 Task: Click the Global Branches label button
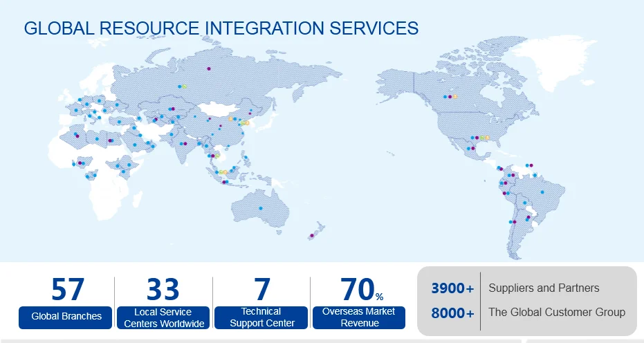(65, 317)
